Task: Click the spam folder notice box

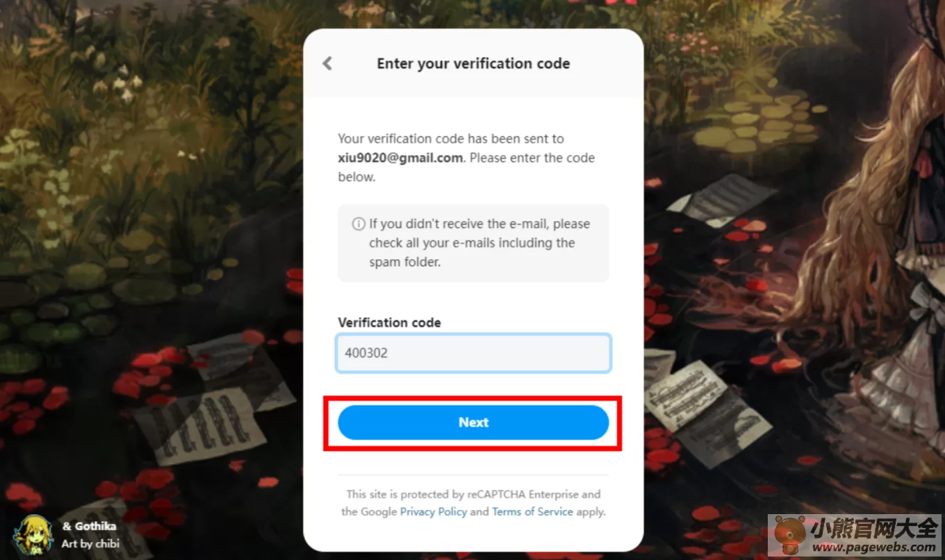Action: [x=473, y=243]
